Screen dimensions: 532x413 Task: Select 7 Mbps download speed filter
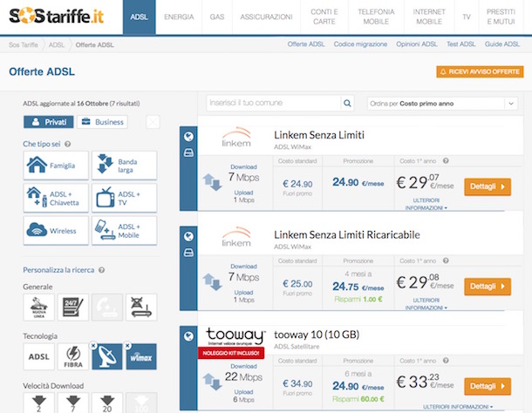coord(73,403)
